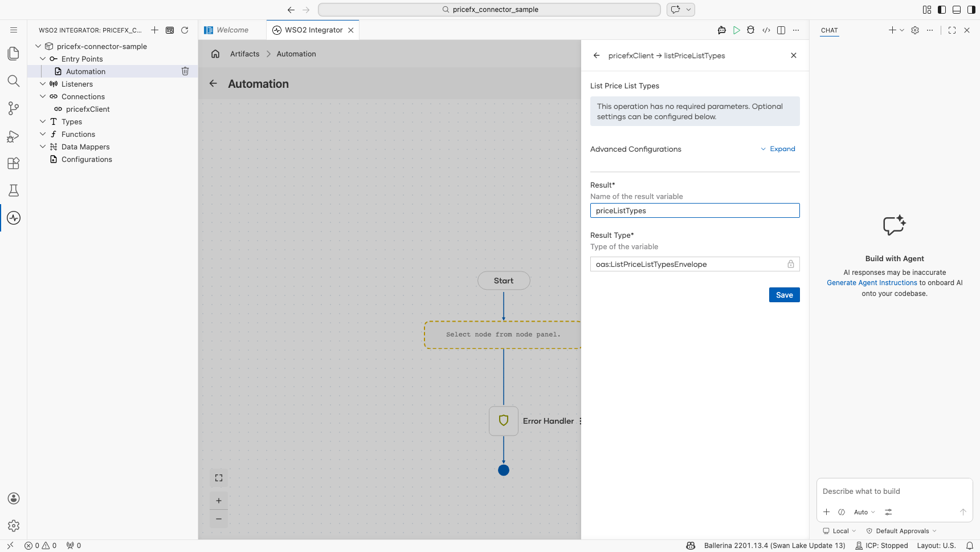Image resolution: width=980 pixels, height=552 pixels.
Task: Fit the flow diagram to screen
Action: click(x=219, y=478)
